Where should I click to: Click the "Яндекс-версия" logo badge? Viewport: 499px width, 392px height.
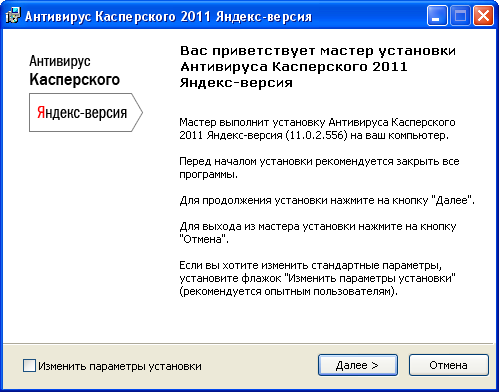coord(86,112)
